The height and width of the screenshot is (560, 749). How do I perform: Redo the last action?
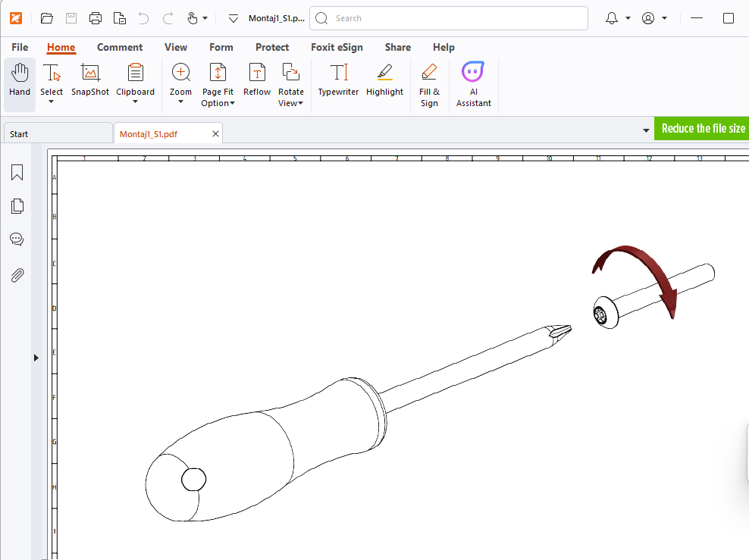coord(168,18)
